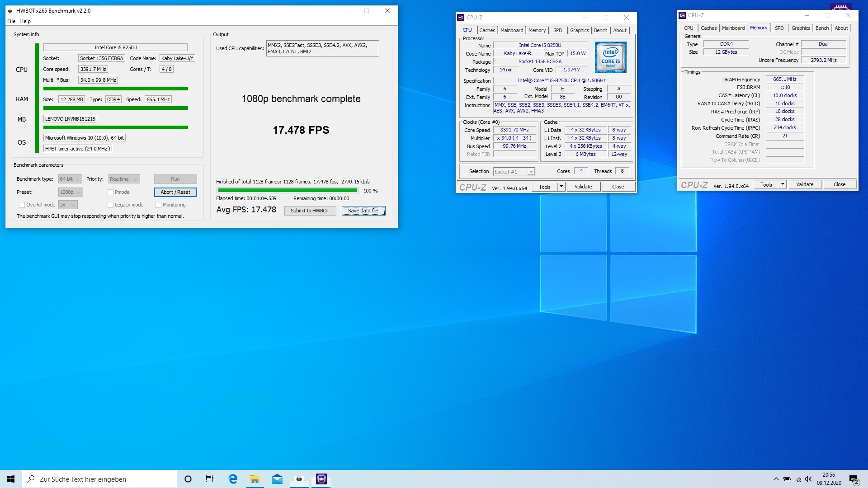This screenshot has height=488, width=868.
Task: Switch to Caches tab in CPU-Z CPU window
Action: click(x=487, y=30)
